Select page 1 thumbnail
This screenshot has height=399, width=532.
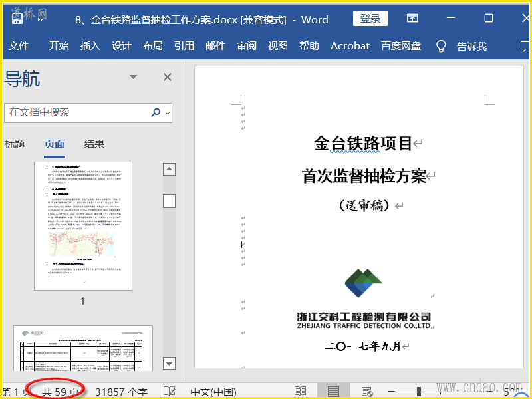click(x=83, y=226)
